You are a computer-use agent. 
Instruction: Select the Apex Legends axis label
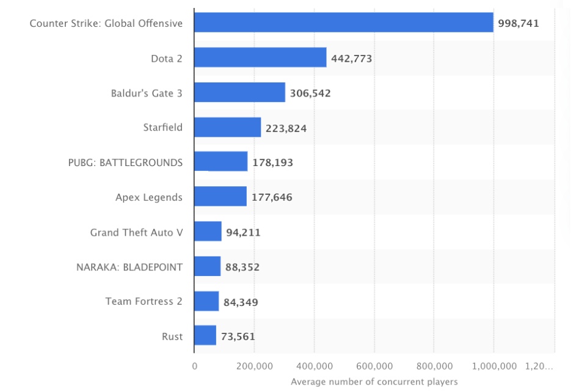(148, 197)
